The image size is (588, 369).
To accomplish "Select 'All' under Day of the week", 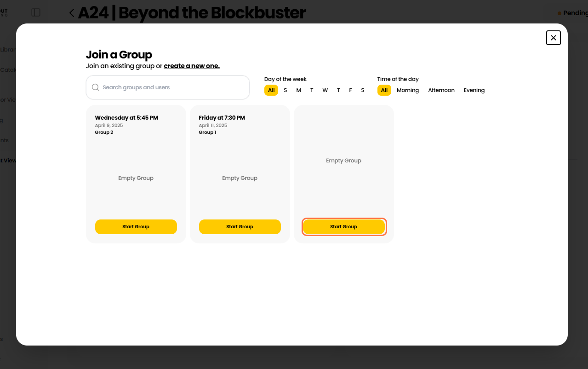I will coord(271,90).
